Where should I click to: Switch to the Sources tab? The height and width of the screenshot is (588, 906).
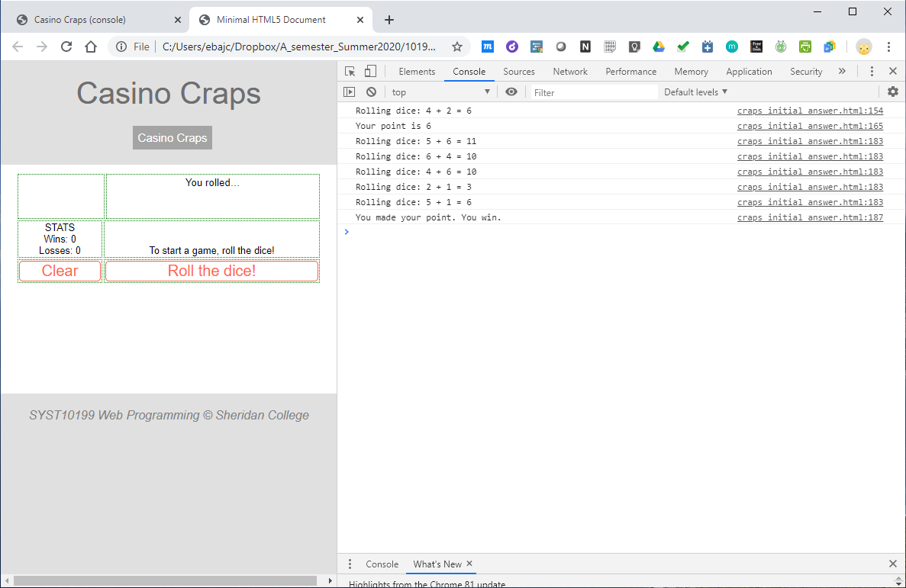(x=519, y=72)
